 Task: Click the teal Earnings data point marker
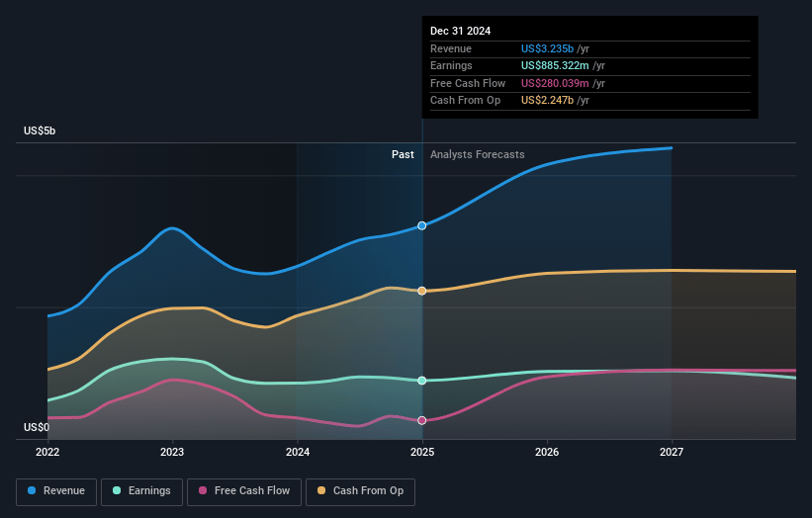[x=422, y=381]
